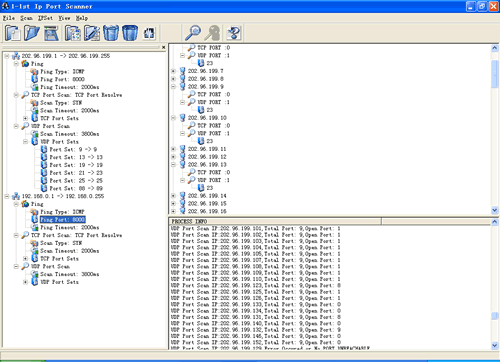
Task: Click the globe icon of Ping under 202.96.199.1
Action: click(25, 64)
